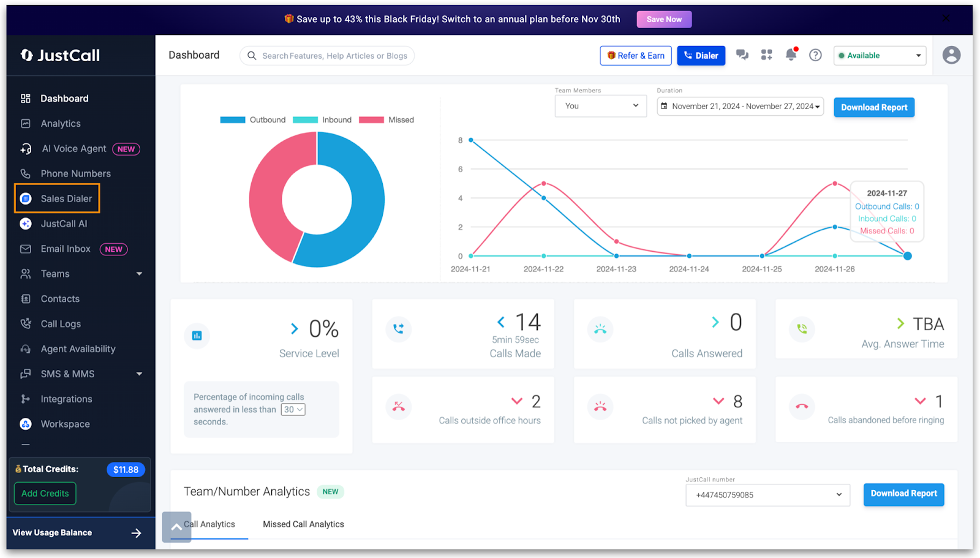The width and height of the screenshot is (980, 558).
Task: Toggle Missed series in chart legend
Action: point(386,120)
